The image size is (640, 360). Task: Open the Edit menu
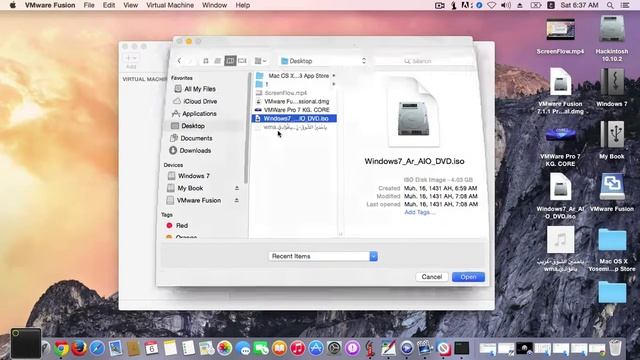coord(109,5)
